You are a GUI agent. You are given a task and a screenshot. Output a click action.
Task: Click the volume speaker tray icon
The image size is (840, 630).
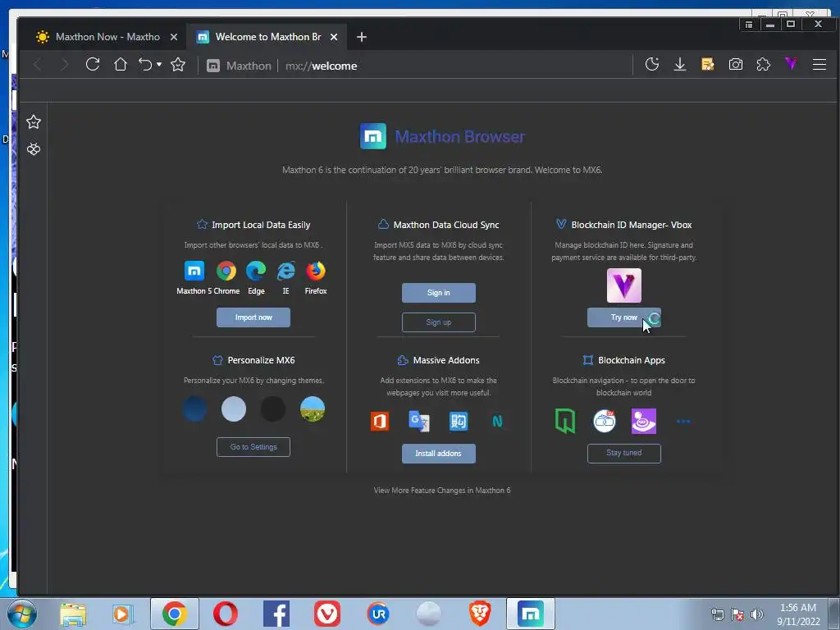(757, 614)
